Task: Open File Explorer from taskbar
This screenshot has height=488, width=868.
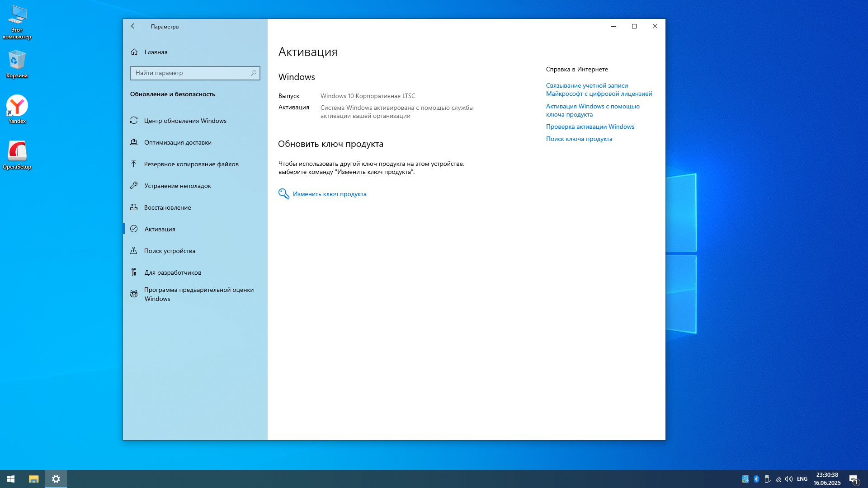Action: point(34,479)
